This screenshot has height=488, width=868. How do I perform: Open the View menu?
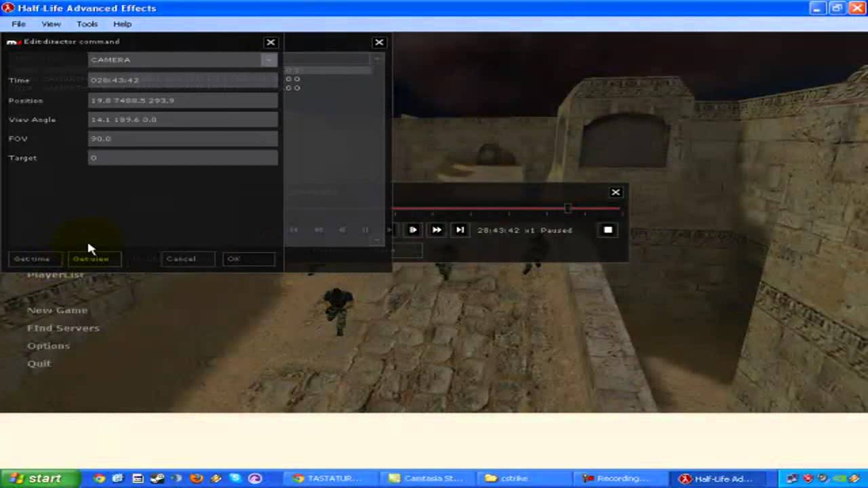(x=51, y=24)
